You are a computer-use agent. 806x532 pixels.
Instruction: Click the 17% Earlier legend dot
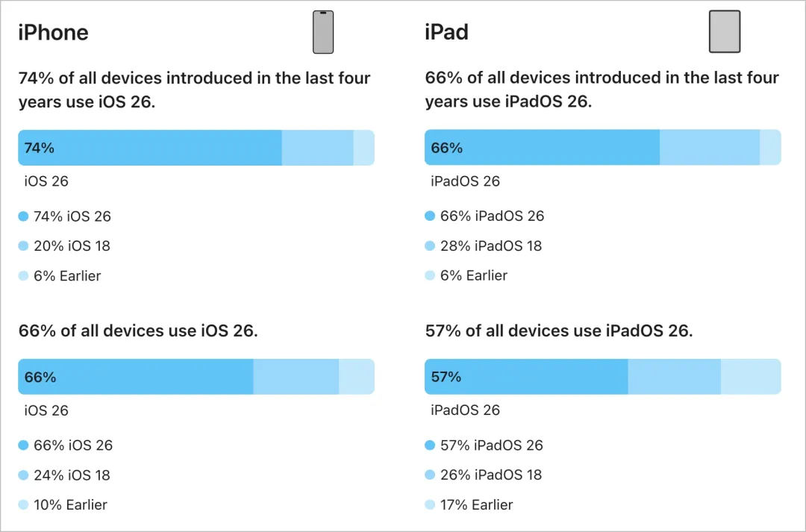[429, 505]
